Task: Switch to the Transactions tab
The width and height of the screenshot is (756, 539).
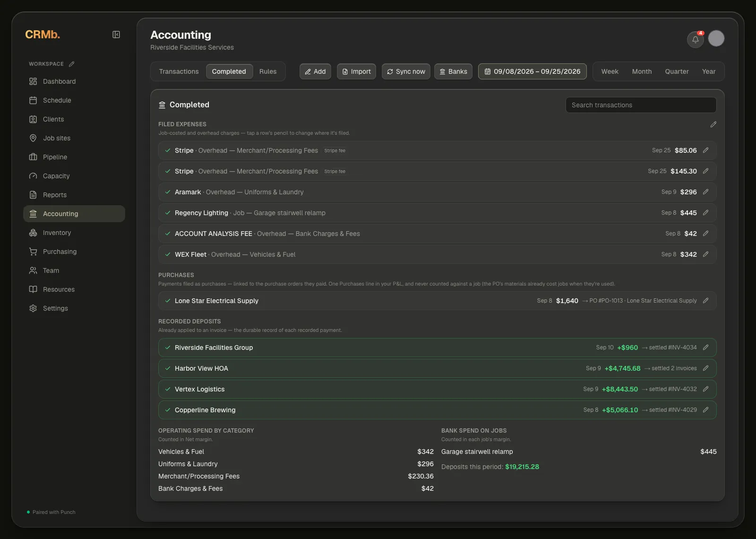Action: [x=179, y=71]
